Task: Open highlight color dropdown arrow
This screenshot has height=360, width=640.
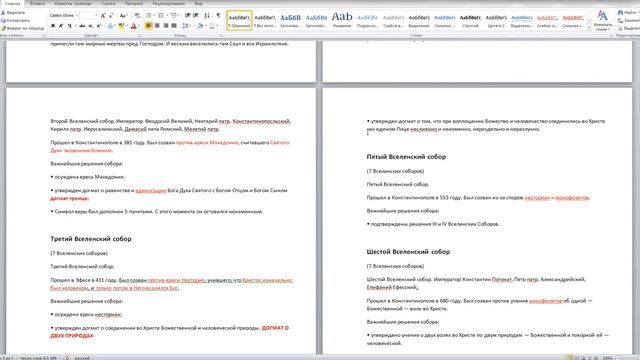Action: [127, 26]
